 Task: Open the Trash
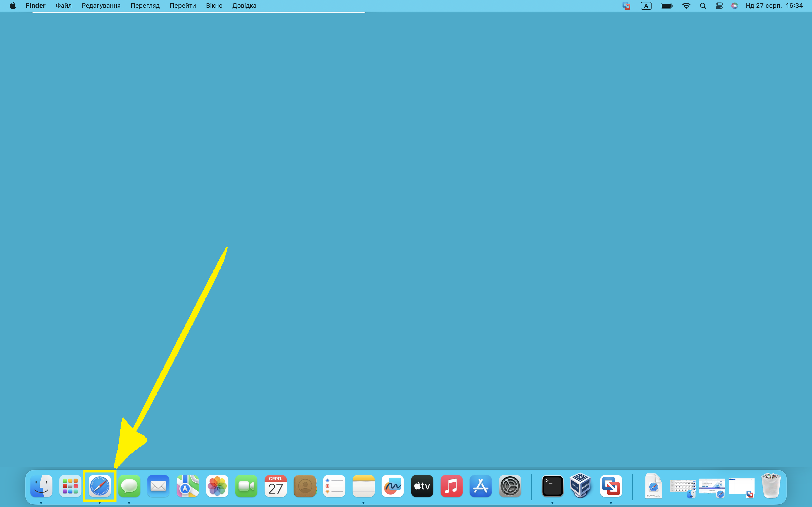(771, 486)
